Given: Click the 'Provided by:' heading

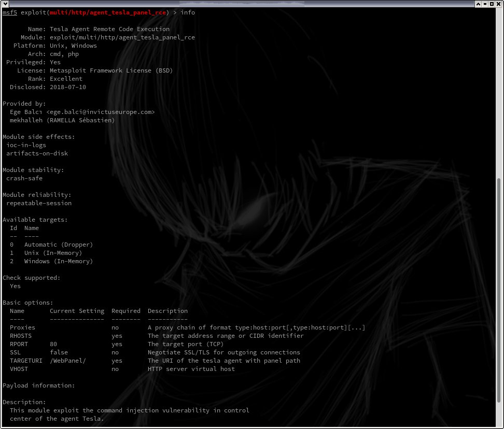Looking at the screenshot, I should (x=24, y=104).
